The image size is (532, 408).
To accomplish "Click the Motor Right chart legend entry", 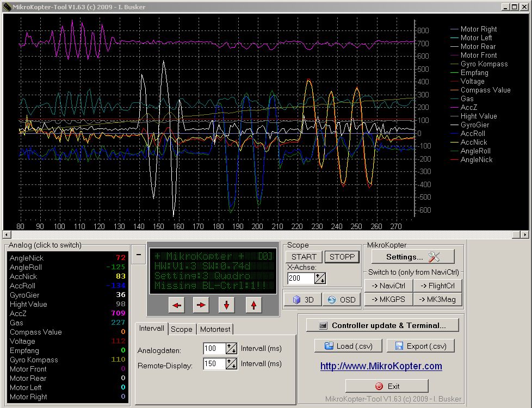I will click(474, 29).
